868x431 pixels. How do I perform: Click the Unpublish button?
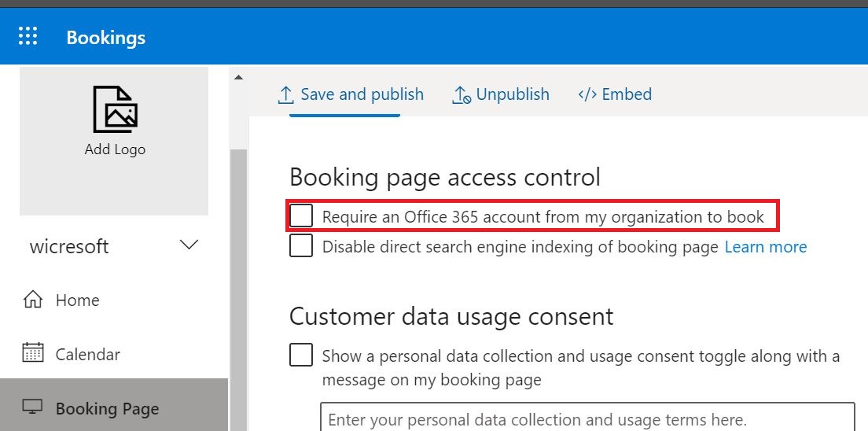pyautogui.click(x=501, y=94)
